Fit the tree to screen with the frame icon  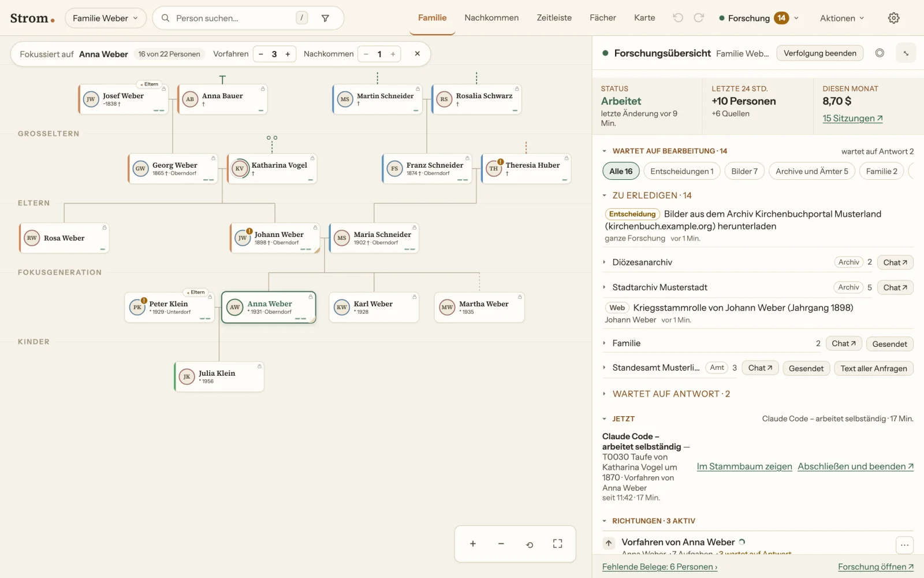pyautogui.click(x=557, y=544)
